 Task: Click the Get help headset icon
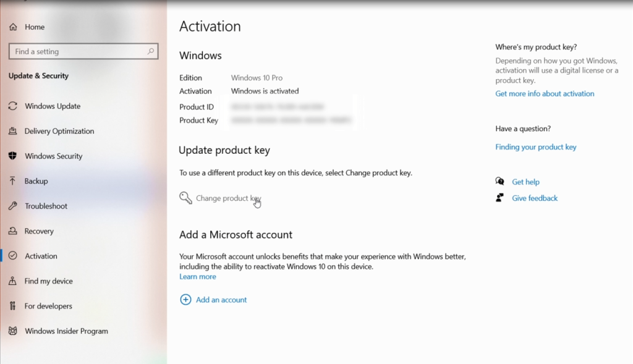click(x=499, y=181)
